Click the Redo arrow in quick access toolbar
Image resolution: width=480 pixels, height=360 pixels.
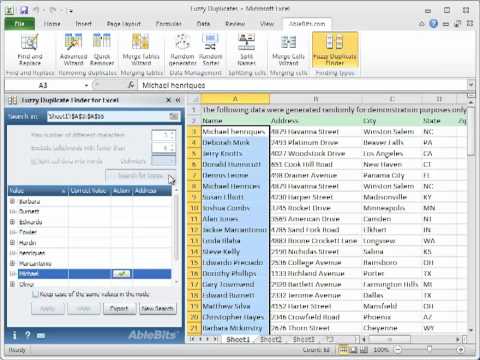click(53, 10)
